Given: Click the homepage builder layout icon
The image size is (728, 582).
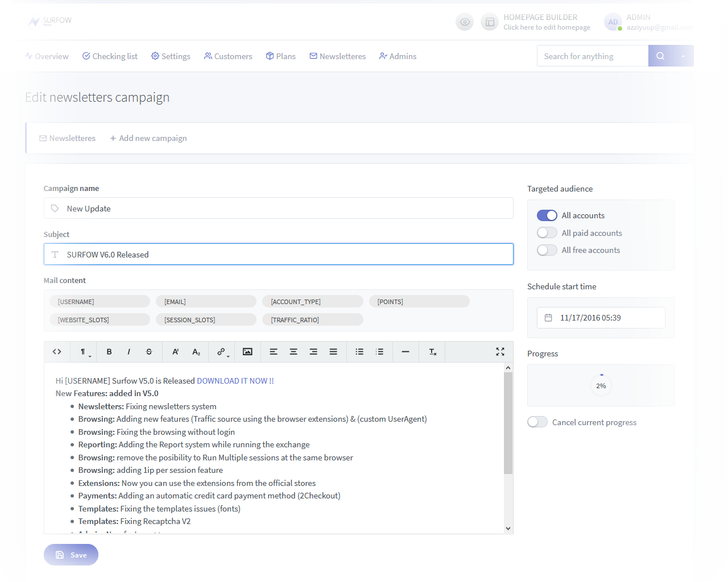Looking at the screenshot, I should click(x=490, y=22).
